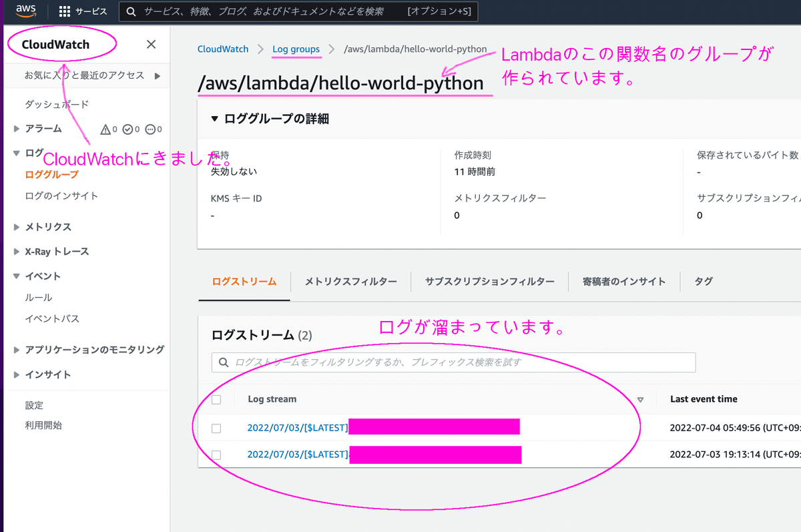Click the メトリクスフィルター detail label
The height and width of the screenshot is (532, 801).
[501, 198]
